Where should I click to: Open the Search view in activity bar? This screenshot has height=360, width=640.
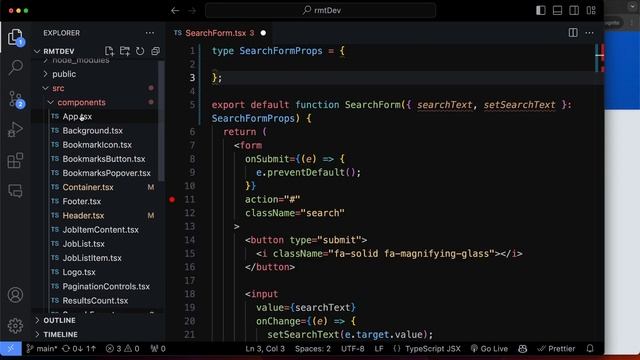tap(16, 67)
